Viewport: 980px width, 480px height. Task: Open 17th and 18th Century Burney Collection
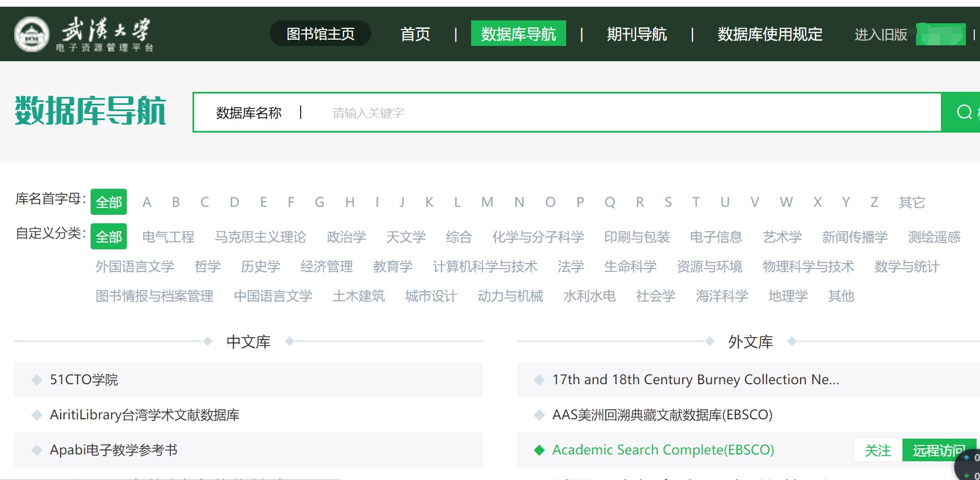point(695,380)
